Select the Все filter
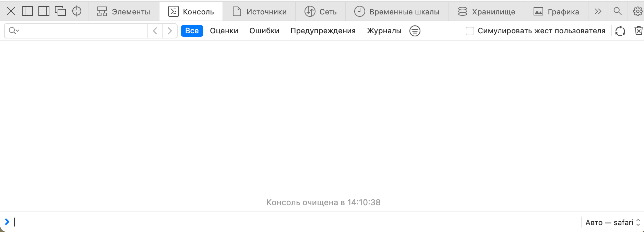 click(x=192, y=31)
